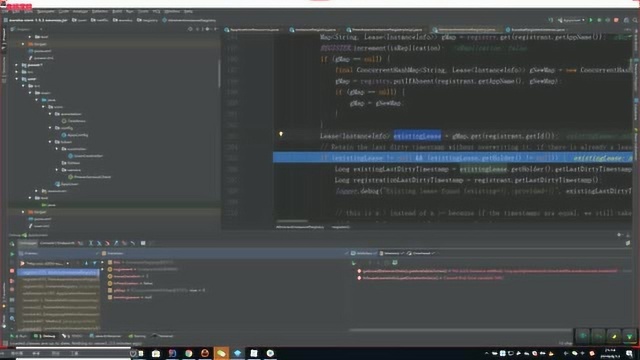Click the red Stop button in top toolbar
This screenshot has width=640, height=360.
[x=616, y=20]
